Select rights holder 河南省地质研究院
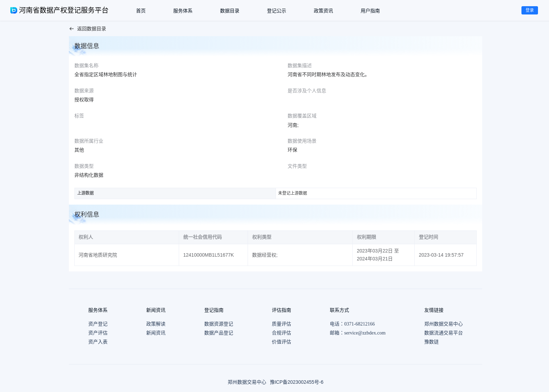The width and height of the screenshot is (549, 392). (98, 255)
